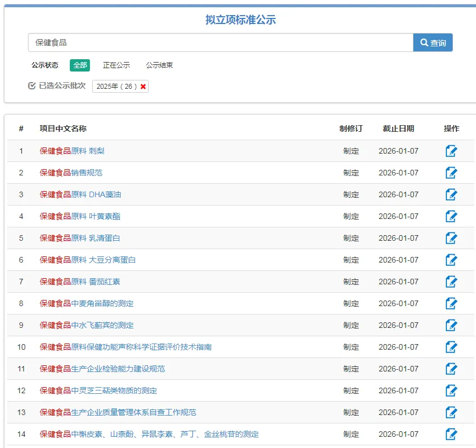
Task: Open the edit icon for 灵芝三萜类物质的测定
Action: pyautogui.click(x=451, y=390)
